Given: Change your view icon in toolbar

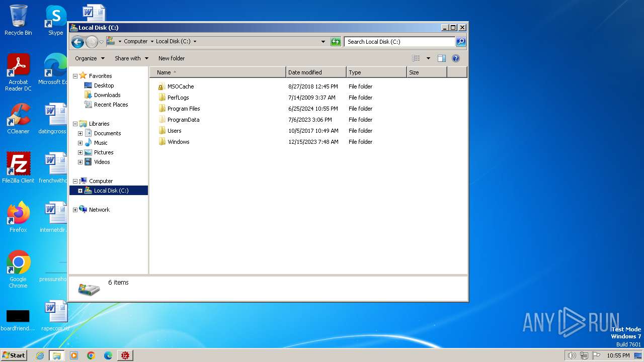Looking at the screenshot, I should coord(416,58).
